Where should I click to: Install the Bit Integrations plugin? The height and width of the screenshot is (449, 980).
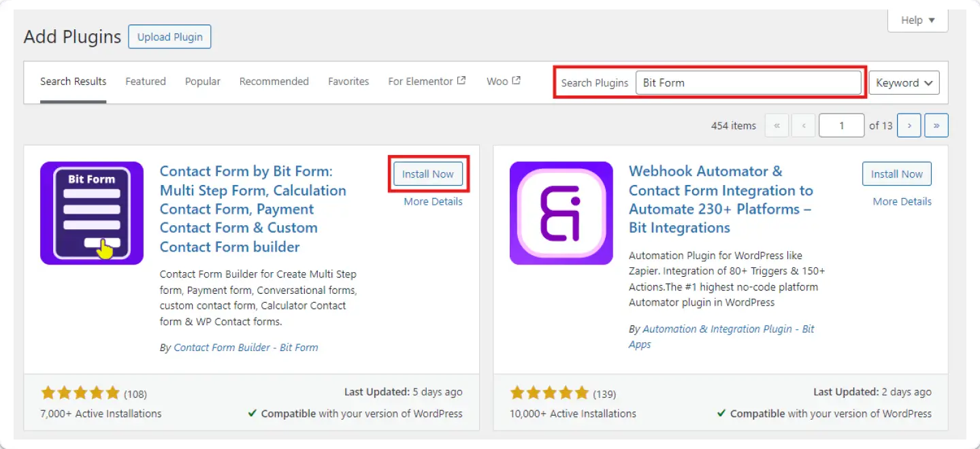[896, 174]
